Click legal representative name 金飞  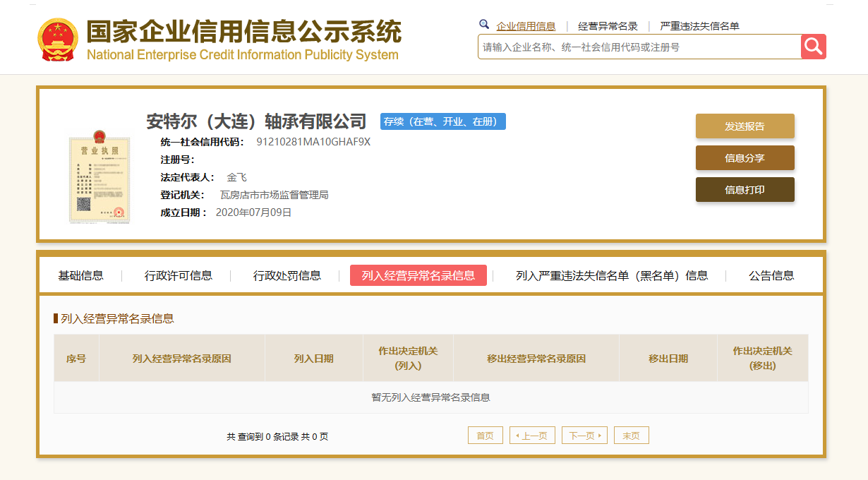tap(236, 177)
